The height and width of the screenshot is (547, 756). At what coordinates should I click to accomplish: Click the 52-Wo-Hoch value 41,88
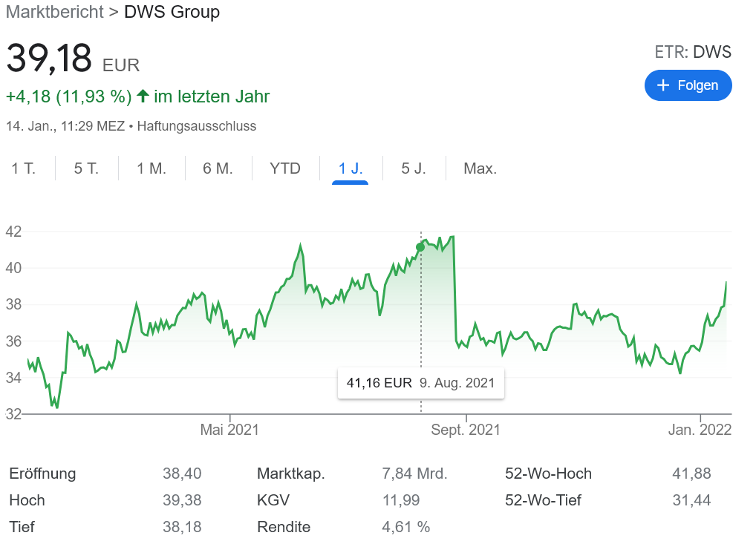click(x=691, y=474)
